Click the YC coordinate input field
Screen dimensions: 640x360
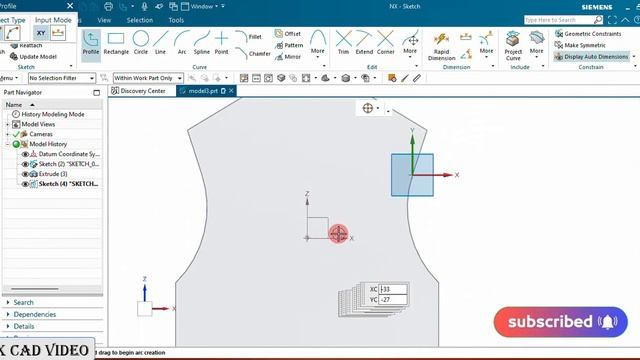[393, 300]
